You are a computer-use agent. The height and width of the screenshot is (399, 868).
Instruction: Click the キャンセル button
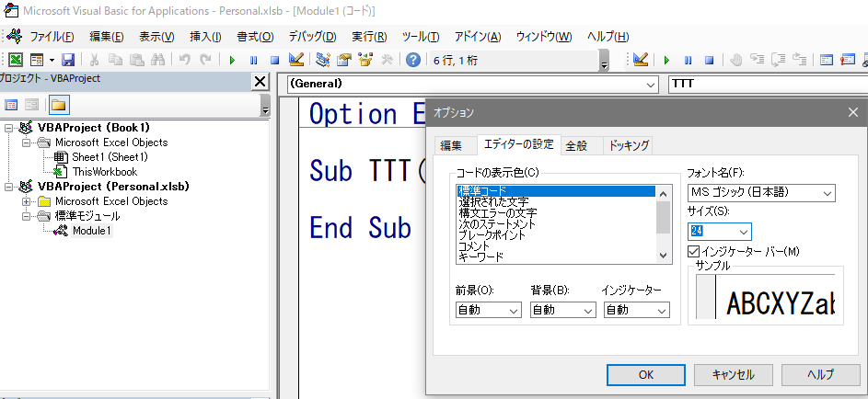pyautogui.click(x=733, y=375)
